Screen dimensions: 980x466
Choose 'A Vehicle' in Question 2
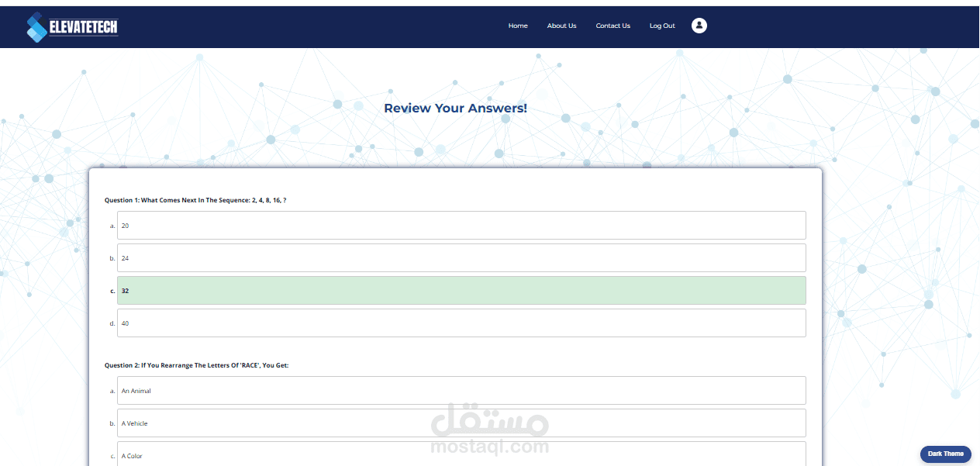coord(461,423)
